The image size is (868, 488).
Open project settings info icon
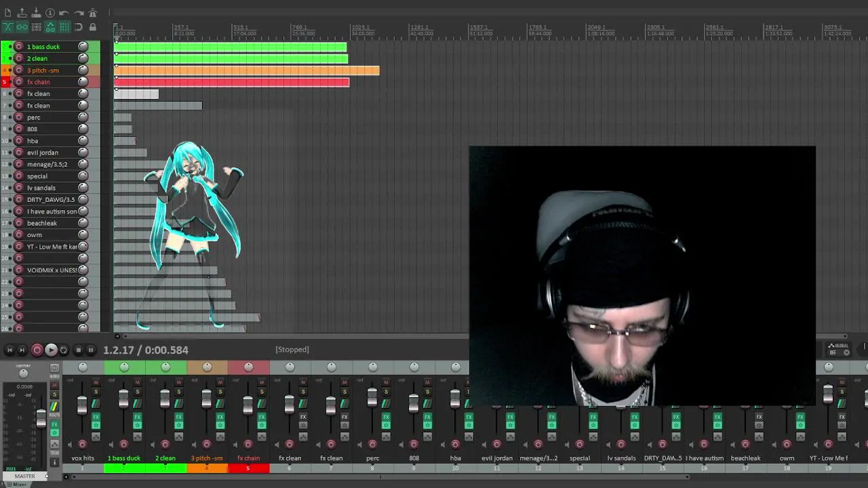pos(50,13)
